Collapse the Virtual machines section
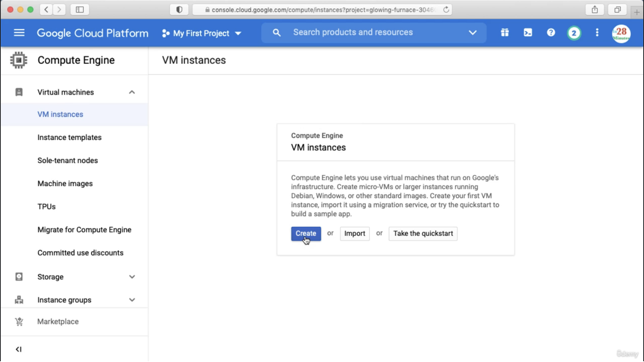The width and height of the screenshot is (644, 362). pyautogui.click(x=132, y=92)
